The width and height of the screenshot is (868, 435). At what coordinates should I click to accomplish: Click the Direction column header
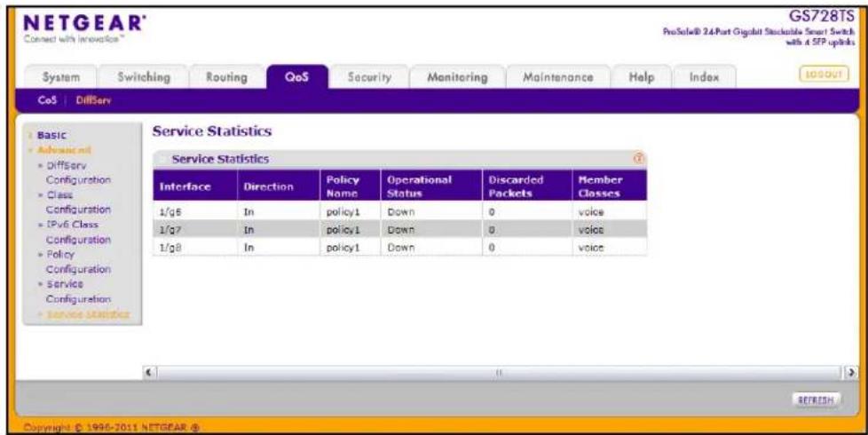[x=279, y=186]
